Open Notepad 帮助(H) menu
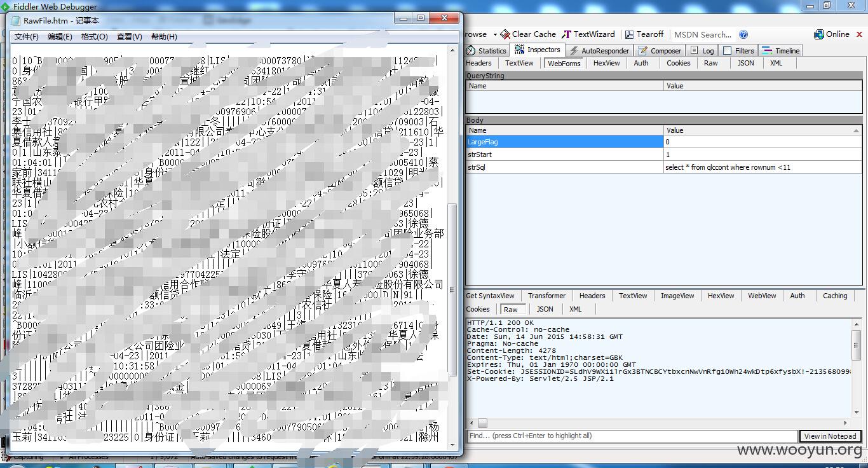The image size is (868, 468). [164, 37]
